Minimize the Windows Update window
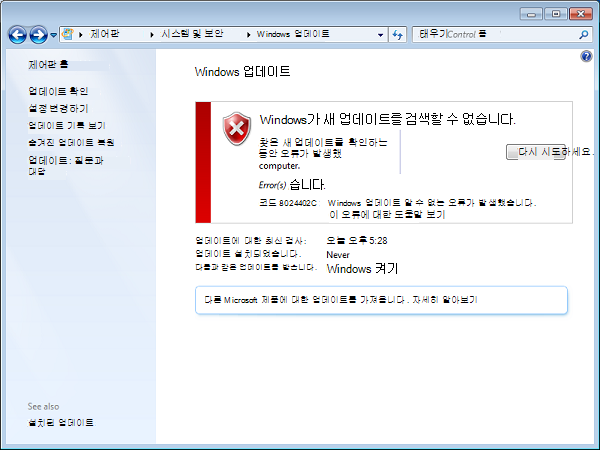The height and width of the screenshot is (450, 600). [x=531, y=14]
